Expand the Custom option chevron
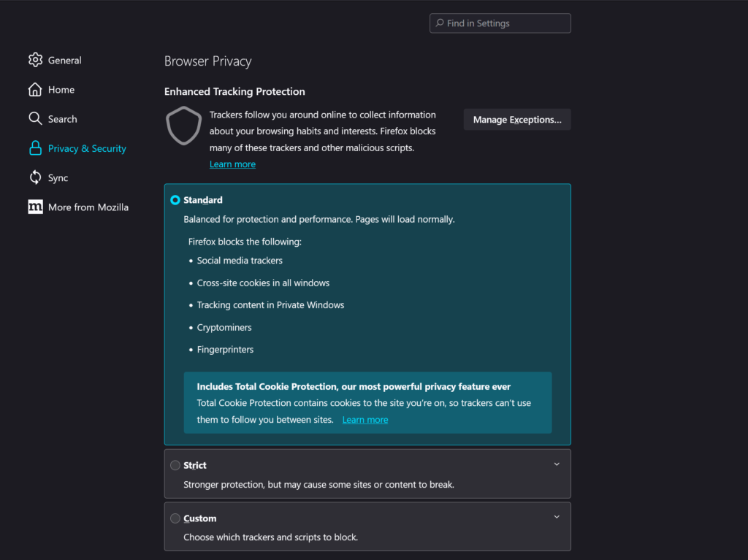 557,517
